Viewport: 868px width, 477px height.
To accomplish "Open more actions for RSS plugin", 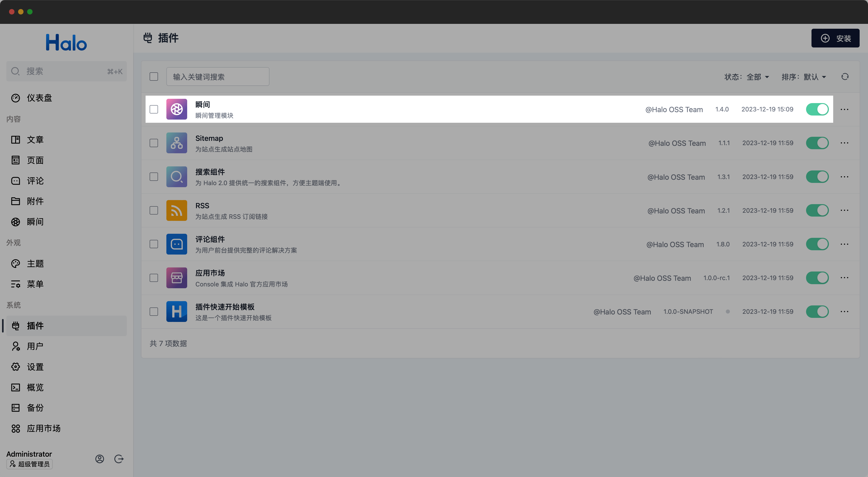I will [x=844, y=210].
